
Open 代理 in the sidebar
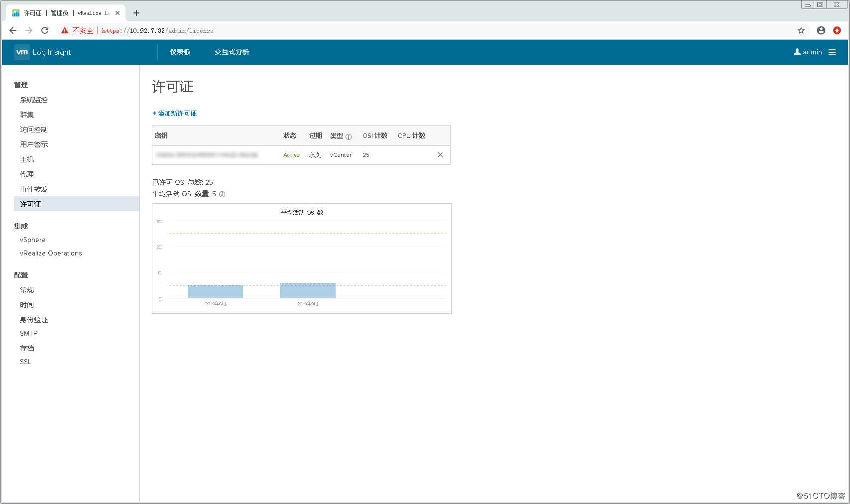click(x=27, y=174)
